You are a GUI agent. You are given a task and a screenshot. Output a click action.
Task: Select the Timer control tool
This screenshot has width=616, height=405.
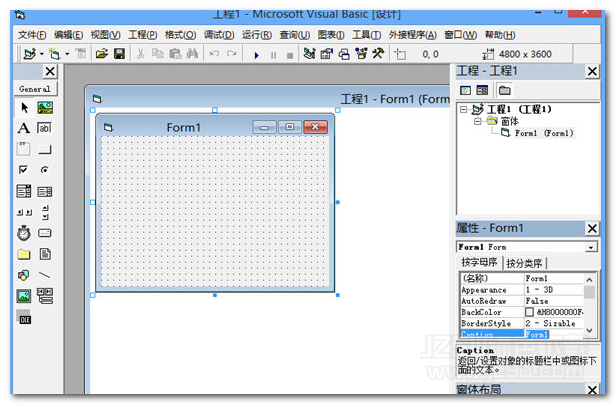(x=24, y=233)
